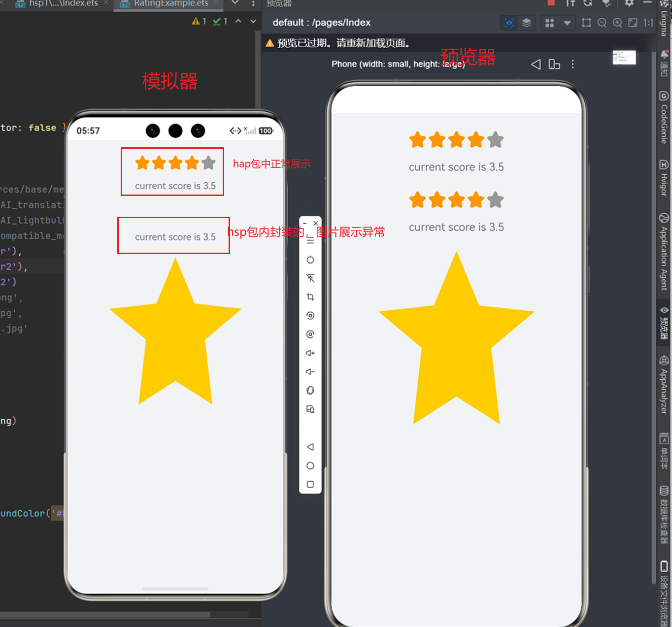Screen dimensions: 672x627
Task: Click the emulator home circle button
Action: pos(310,465)
